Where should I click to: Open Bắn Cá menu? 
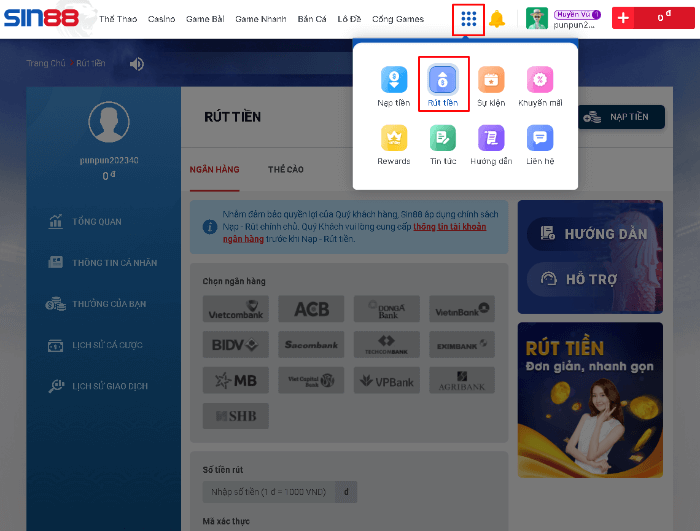tap(312, 19)
